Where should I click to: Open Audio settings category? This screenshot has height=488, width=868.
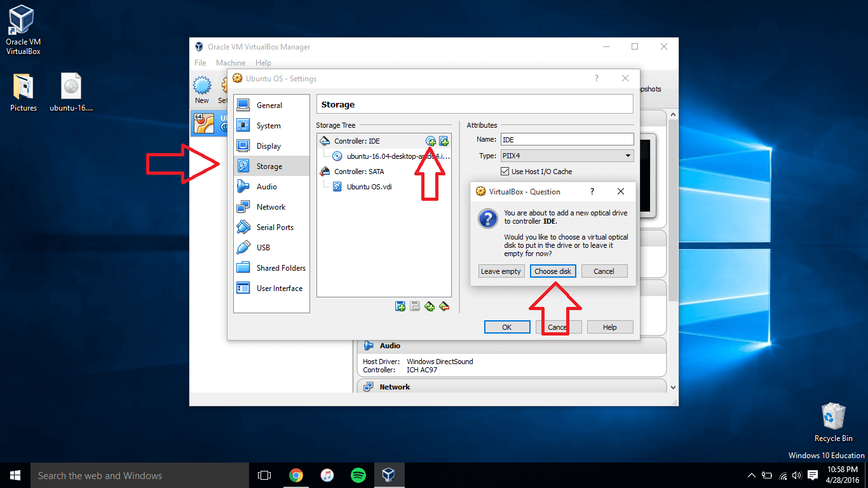point(271,187)
